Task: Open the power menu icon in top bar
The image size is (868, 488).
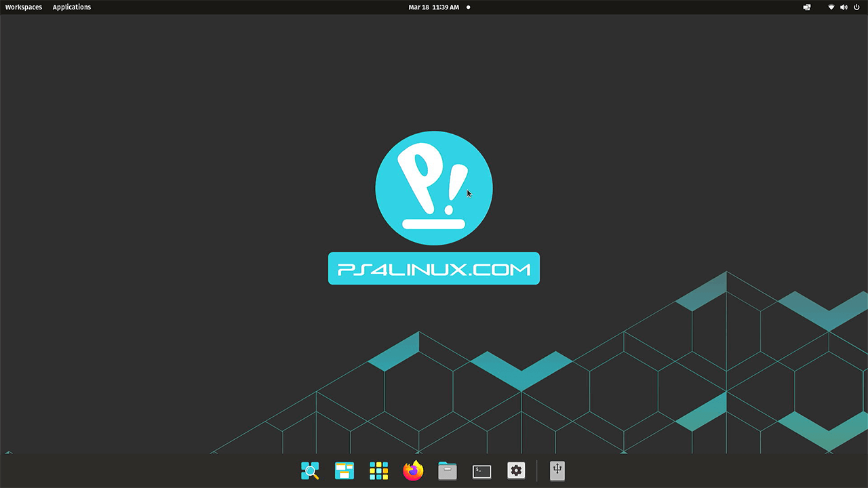Action: point(856,7)
